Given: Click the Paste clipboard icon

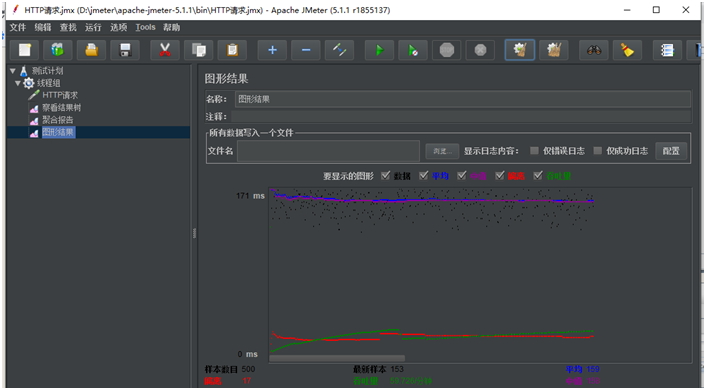Looking at the screenshot, I should 232,50.
